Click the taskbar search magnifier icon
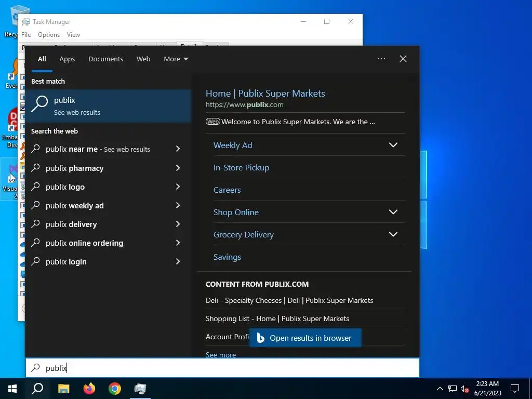The height and width of the screenshot is (399, 532). pyautogui.click(x=37, y=389)
